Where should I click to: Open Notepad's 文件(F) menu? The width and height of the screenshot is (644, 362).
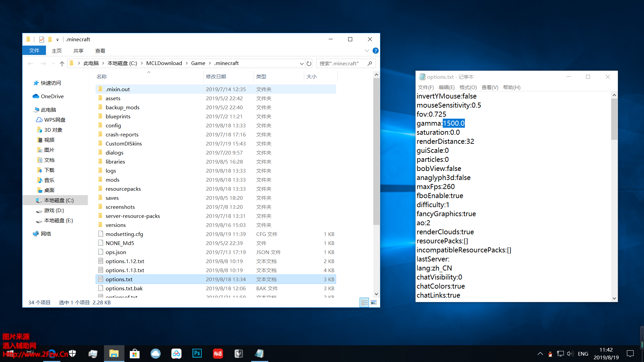(x=426, y=87)
